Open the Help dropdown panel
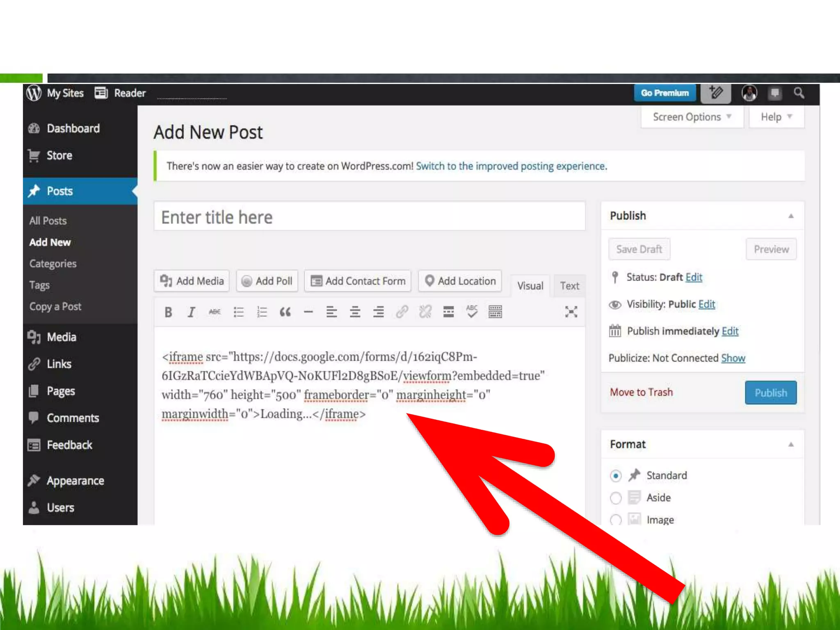 [x=776, y=117]
